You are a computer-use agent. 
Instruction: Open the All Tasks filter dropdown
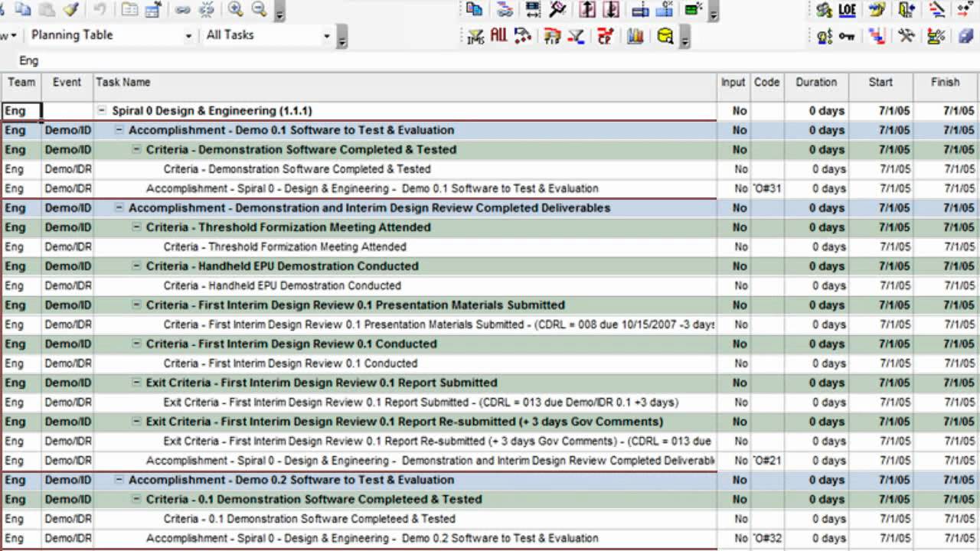(x=327, y=35)
